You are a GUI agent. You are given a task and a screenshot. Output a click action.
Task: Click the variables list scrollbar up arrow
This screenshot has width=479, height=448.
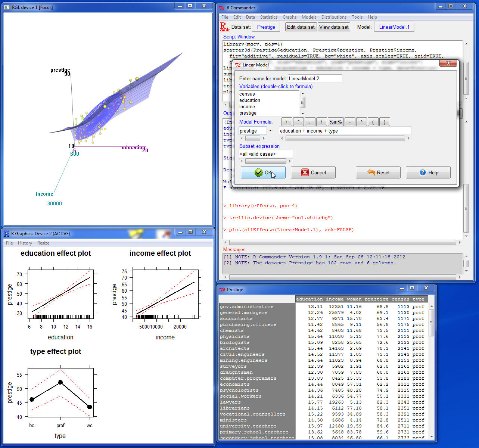(x=303, y=93)
